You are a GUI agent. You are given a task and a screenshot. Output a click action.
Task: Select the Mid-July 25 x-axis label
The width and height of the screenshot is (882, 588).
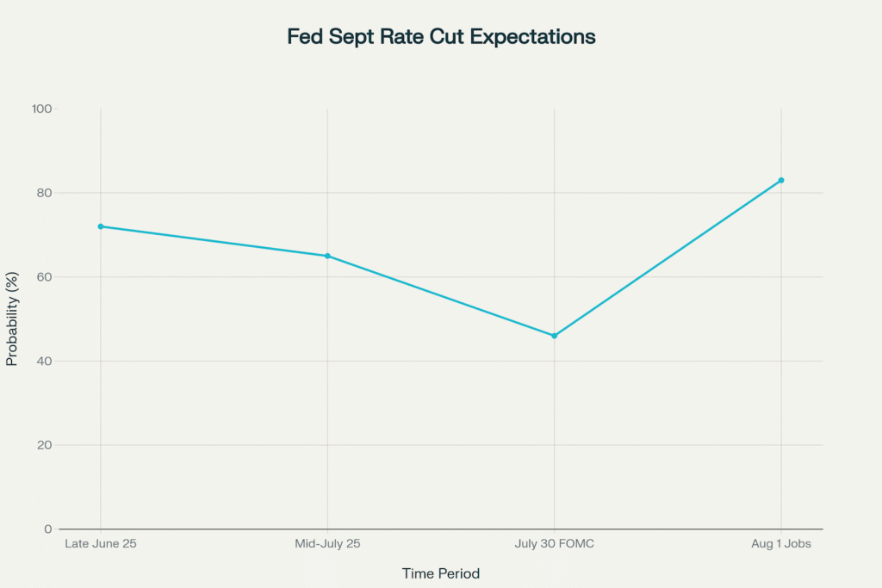click(x=327, y=544)
